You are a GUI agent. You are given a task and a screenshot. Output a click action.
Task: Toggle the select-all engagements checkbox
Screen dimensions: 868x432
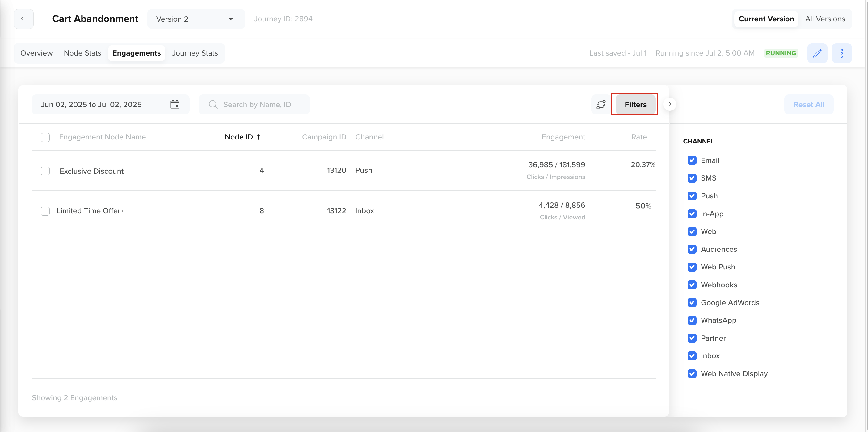(x=45, y=137)
